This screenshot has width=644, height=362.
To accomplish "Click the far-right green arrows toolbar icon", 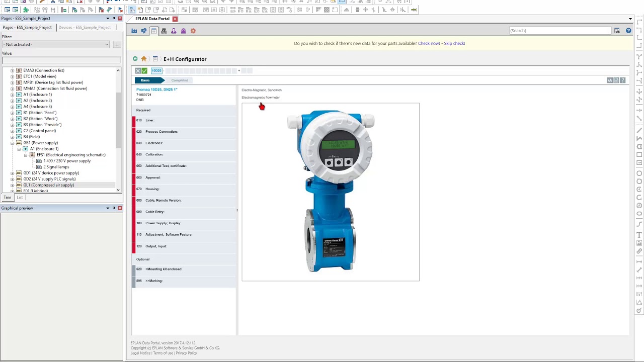I will point(414,10).
